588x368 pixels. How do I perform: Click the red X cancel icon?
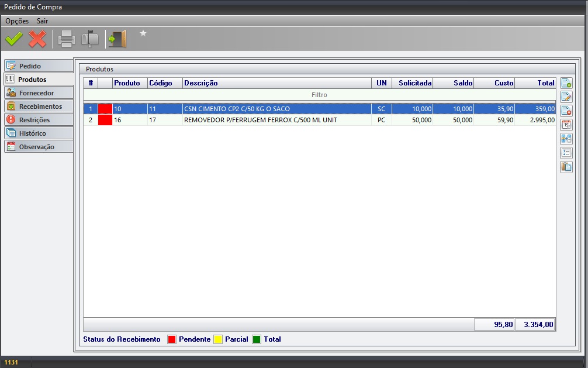click(37, 39)
